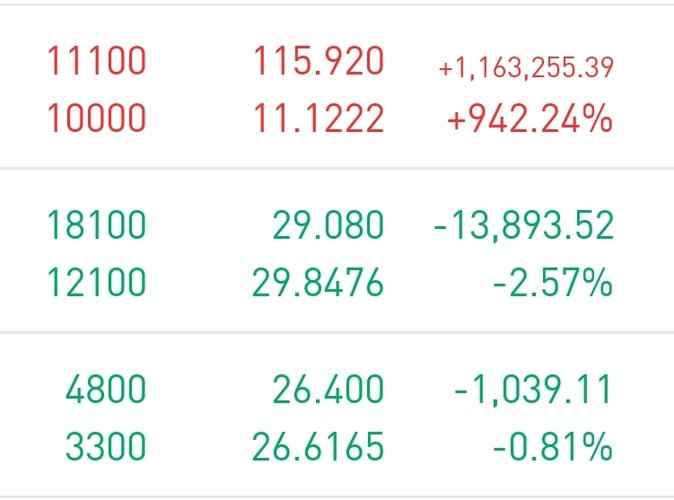
Task: Select the 4800 holding quantity
Action: click(x=106, y=389)
